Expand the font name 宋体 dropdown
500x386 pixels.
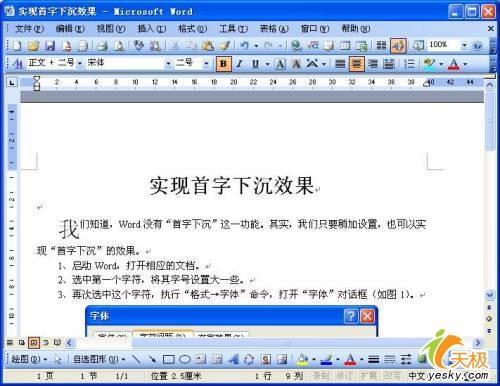[168, 63]
